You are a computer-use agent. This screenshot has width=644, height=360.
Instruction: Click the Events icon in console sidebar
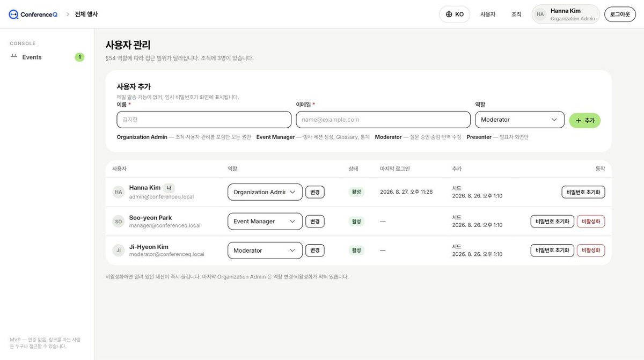(14, 57)
